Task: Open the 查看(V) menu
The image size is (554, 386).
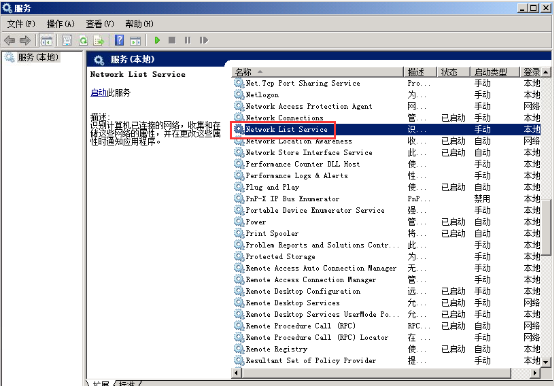Action: click(100, 24)
